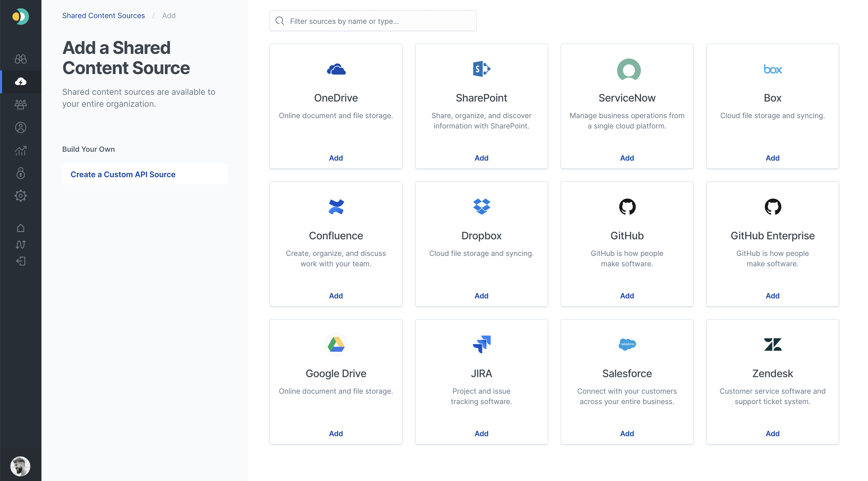Click the GitHub Enterprise card title
This screenshot has height=481, width=868.
tap(772, 236)
